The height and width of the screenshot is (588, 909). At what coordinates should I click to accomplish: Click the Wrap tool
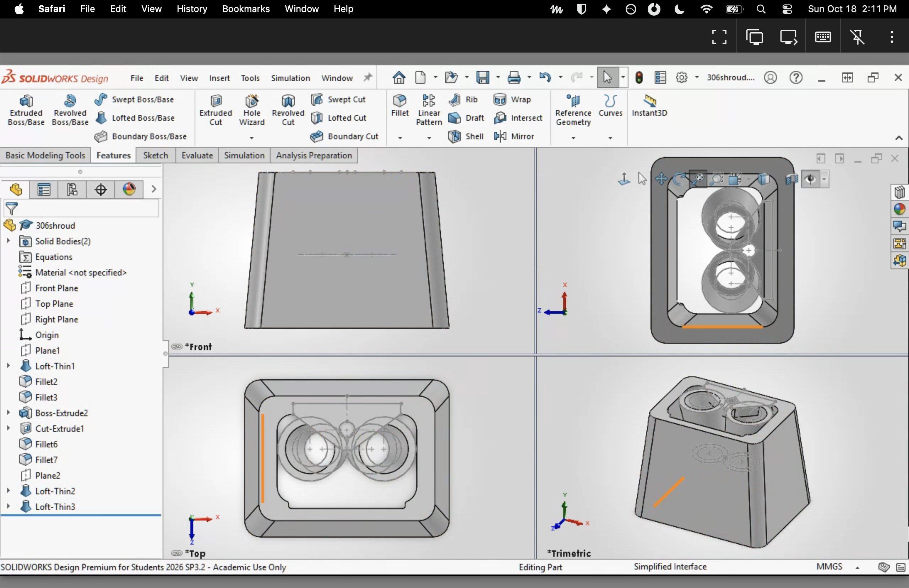(512, 99)
